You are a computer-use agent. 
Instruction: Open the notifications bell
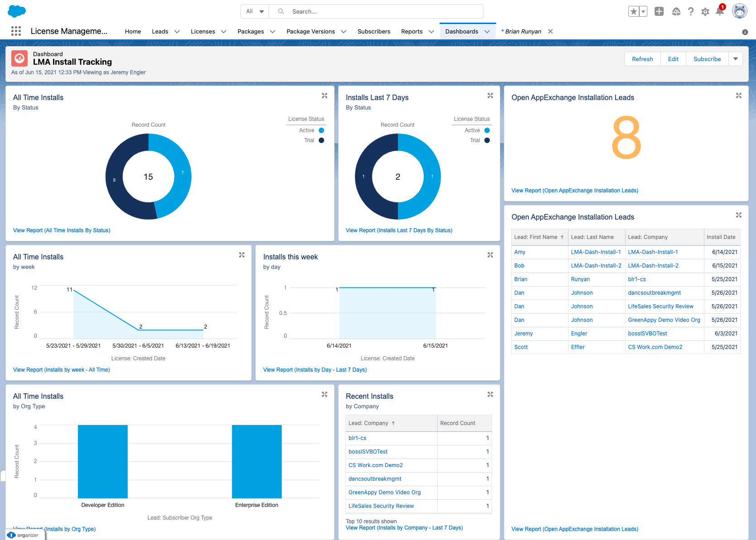720,11
